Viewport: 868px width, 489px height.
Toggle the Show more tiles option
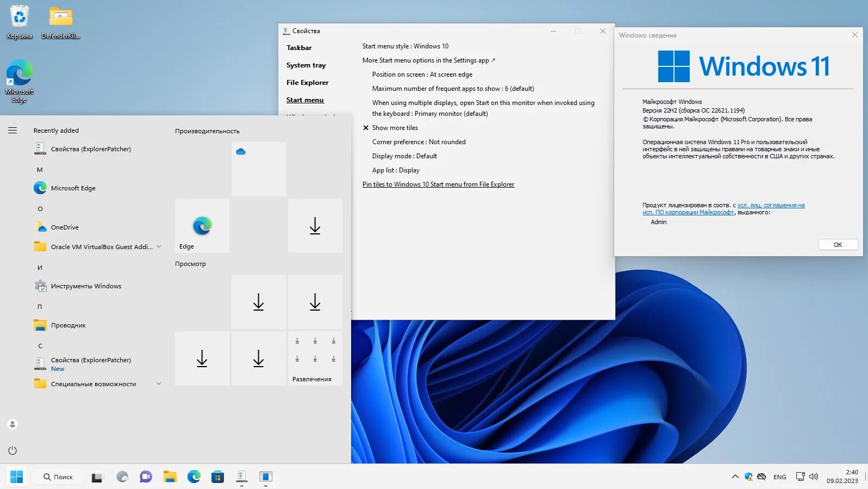(x=390, y=128)
